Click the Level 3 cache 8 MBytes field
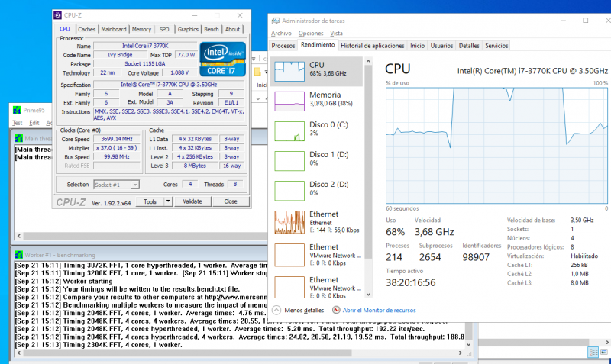Viewport: 611px width, 364px height. 195,166
